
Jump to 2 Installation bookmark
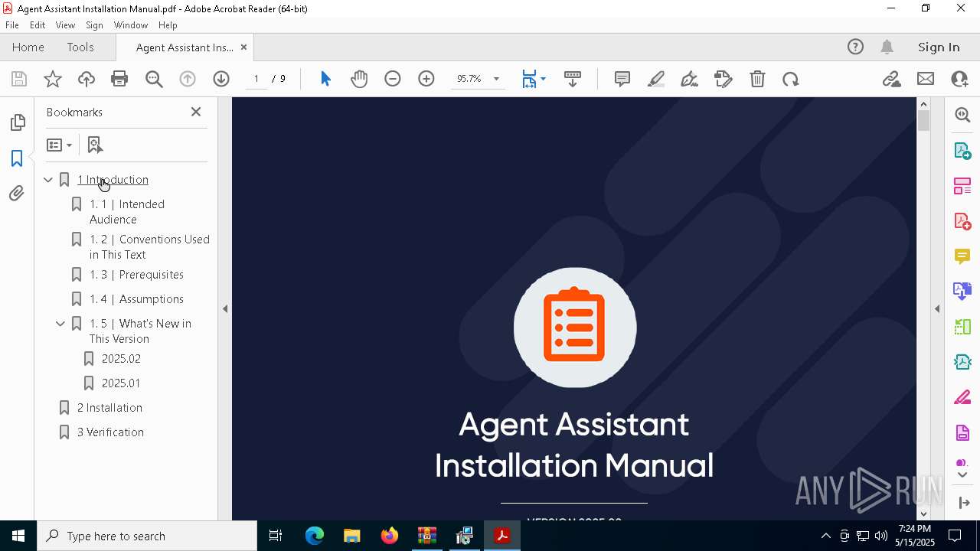pyautogui.click(x=109, y=408)
